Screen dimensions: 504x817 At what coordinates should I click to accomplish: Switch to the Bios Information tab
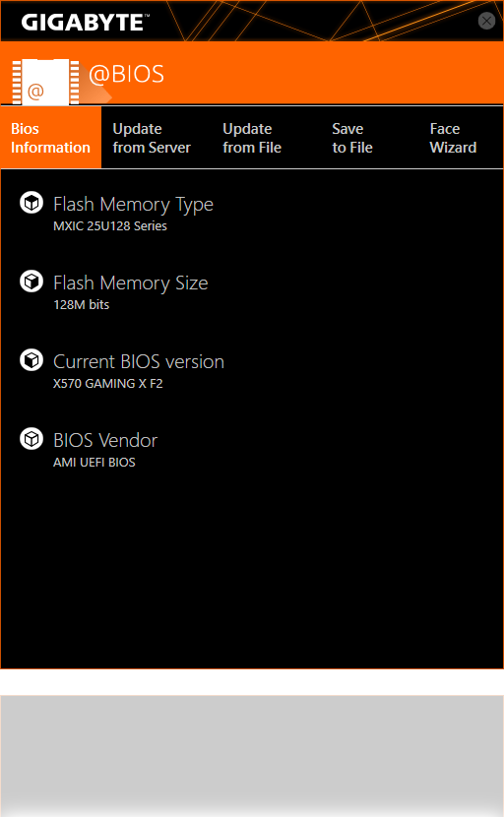50,138
